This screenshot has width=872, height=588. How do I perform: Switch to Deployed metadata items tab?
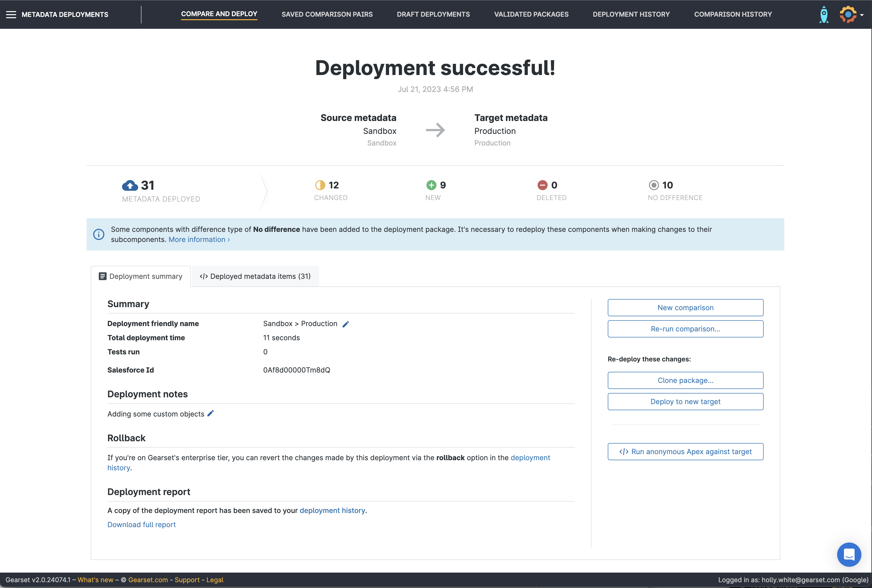tap(255, 276)
